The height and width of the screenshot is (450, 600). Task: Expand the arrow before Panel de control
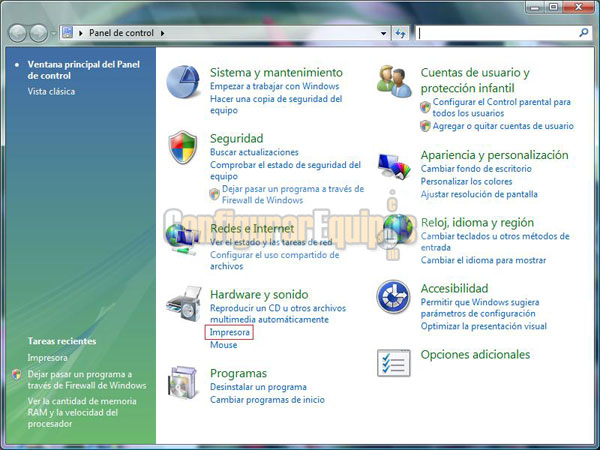[81, 33]
